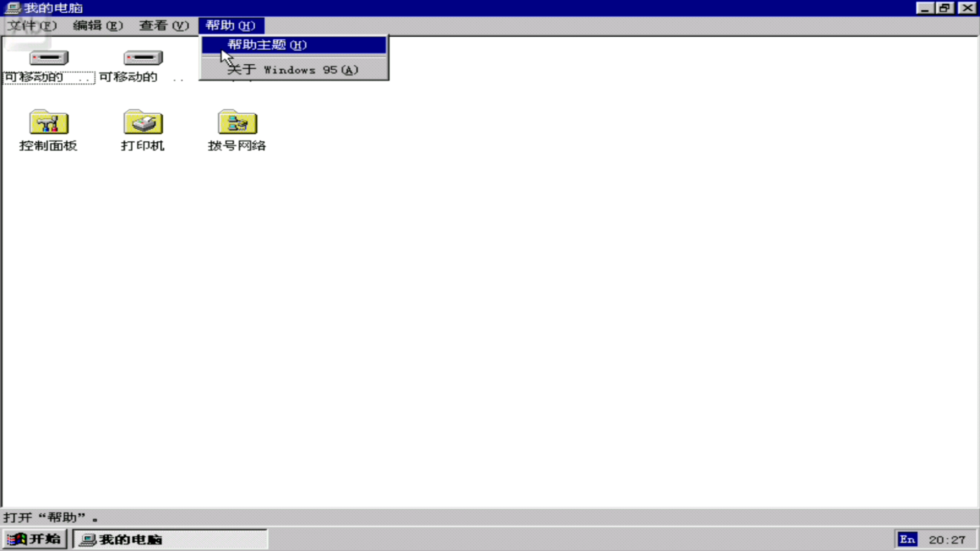Select the 打印机 printers folder icon
This screenshot has width=980, height=551.
[x=143, y=122]
